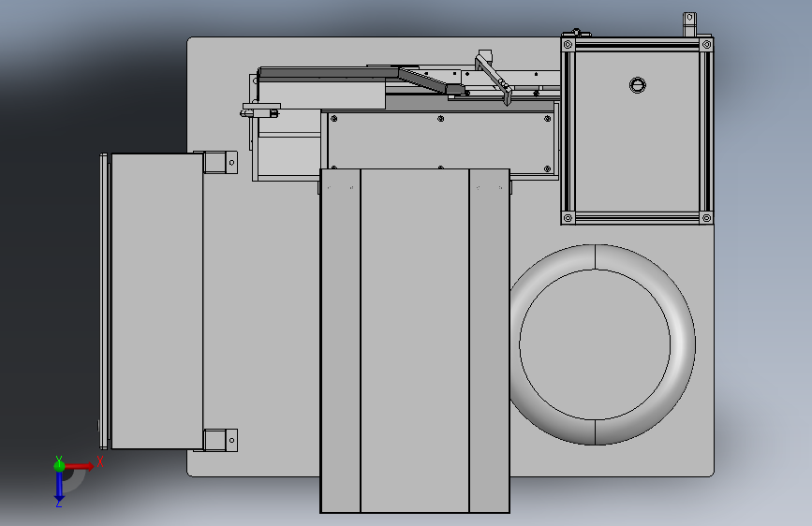Select the angled guide arm at the top
The width and height of the screenshot is (812, 526).
click(x=493, y=78)
